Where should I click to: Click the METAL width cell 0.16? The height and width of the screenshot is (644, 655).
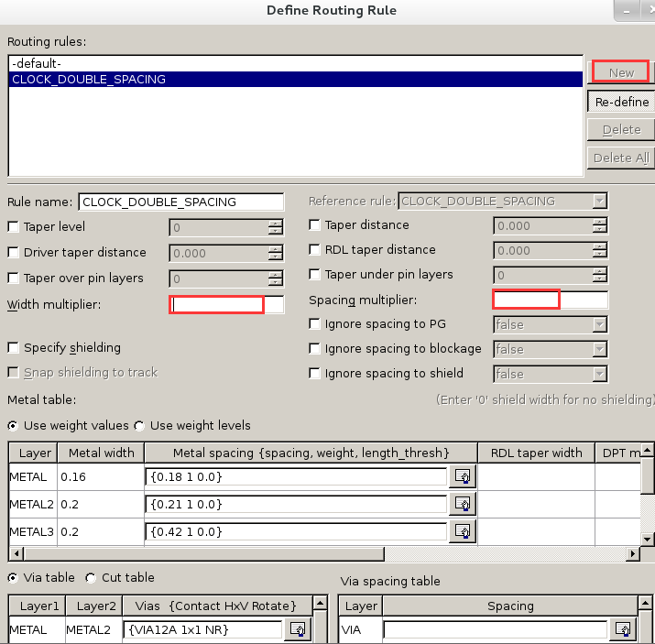(101, 476)
